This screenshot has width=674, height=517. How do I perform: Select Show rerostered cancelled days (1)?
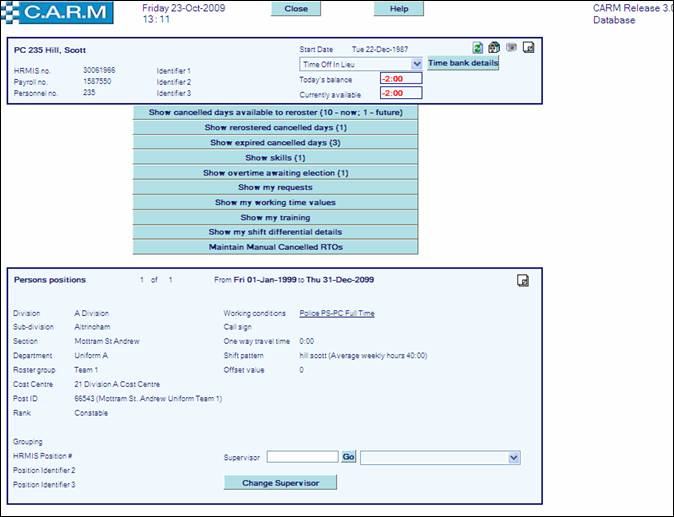(275, 128)
